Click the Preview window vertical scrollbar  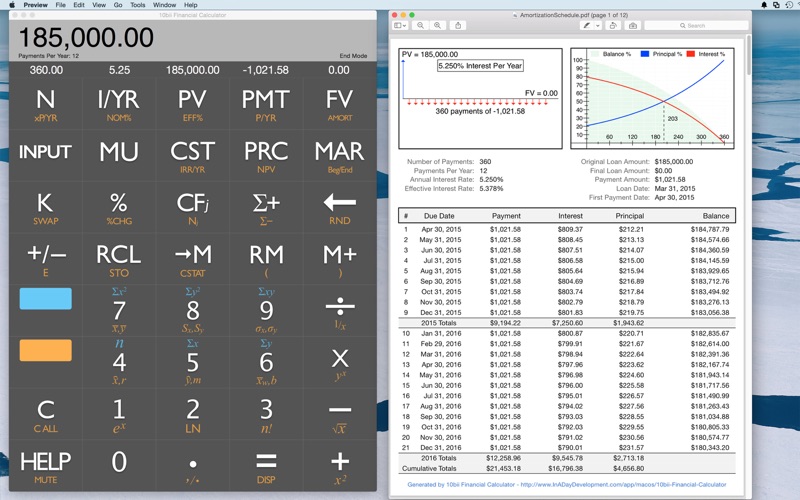click(x=748, y=55)
